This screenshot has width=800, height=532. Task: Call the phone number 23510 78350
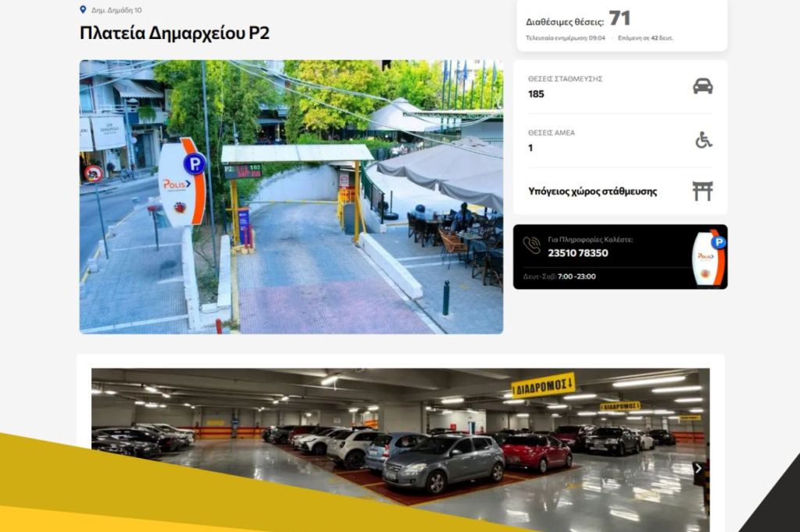(x=577, y=253)
